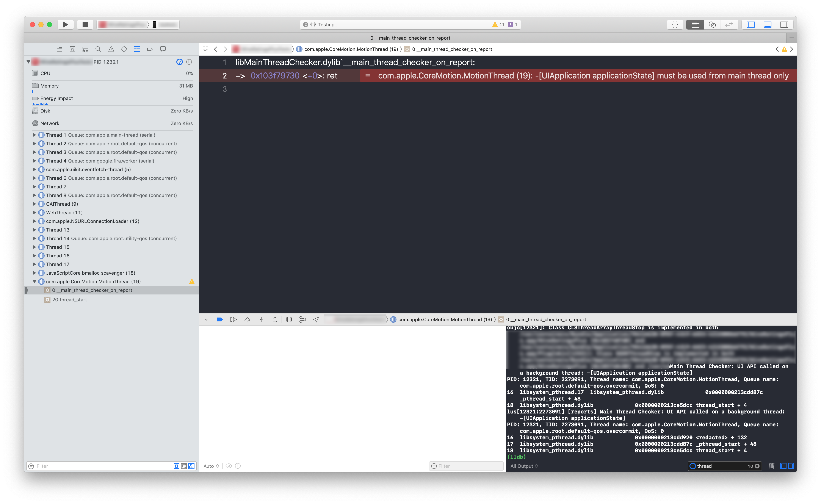Click the Simulate Location arrow icon
Screen dimensions: 821x504
click(x=316, y=319)
